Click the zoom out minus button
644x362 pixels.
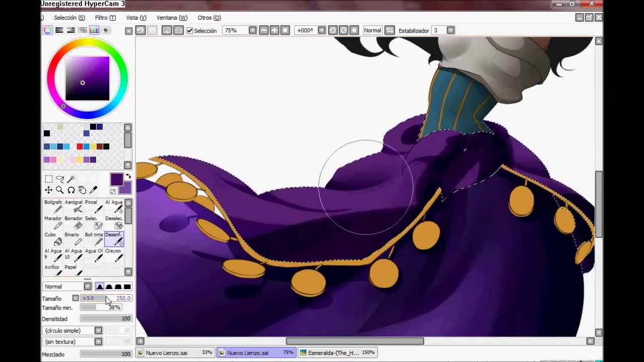[x=264, y=30]
